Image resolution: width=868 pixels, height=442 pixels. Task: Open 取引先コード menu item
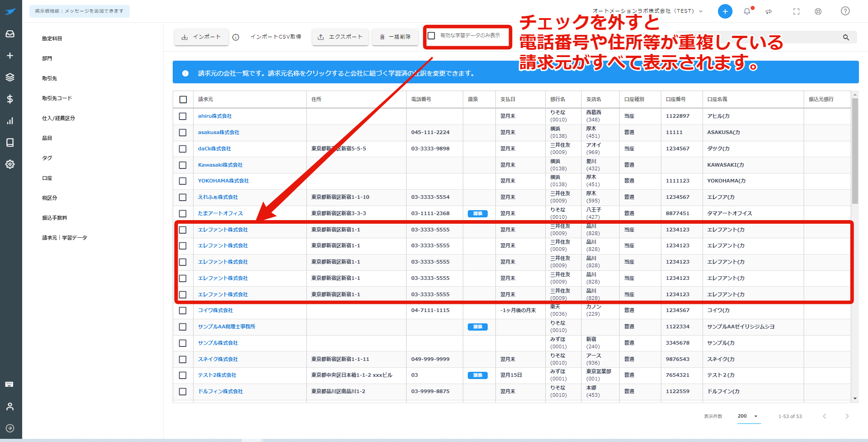point(57,98)
